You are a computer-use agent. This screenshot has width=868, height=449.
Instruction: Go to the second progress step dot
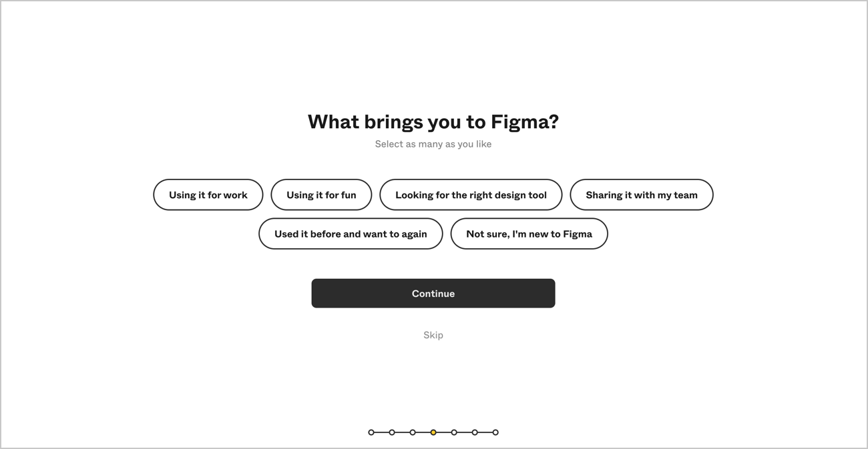tap(392, 432)
